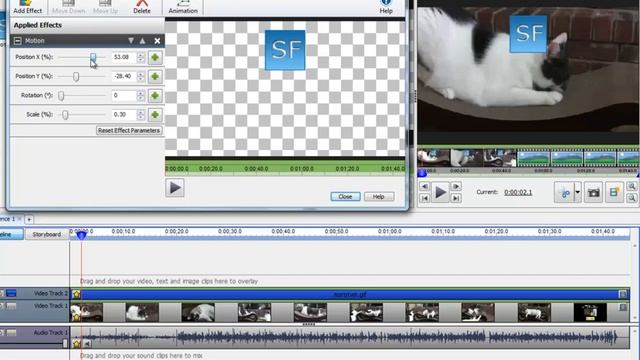Step forward one frame in main preview
The image size is (640, 360).
point(456,187)
